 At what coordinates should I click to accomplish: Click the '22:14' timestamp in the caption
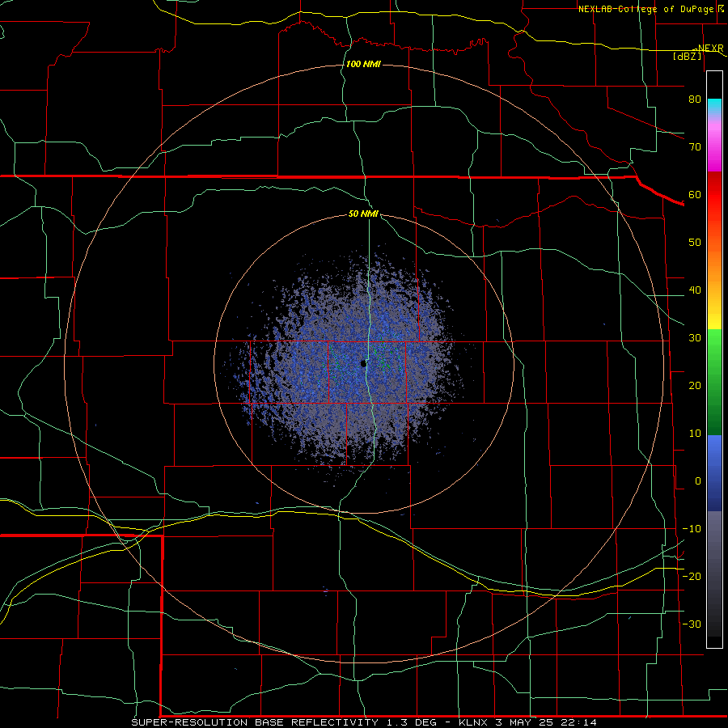[x=578, y=722]
